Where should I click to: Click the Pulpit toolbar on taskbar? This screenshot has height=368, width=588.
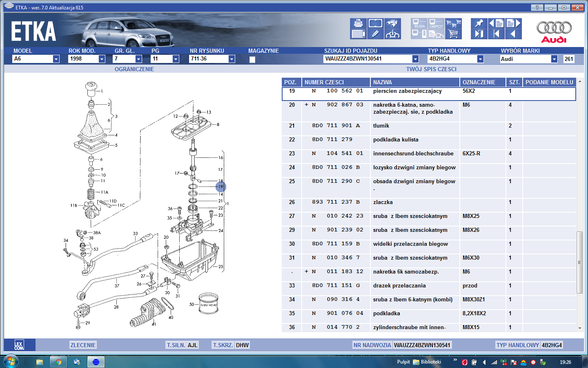click(403, 362)
